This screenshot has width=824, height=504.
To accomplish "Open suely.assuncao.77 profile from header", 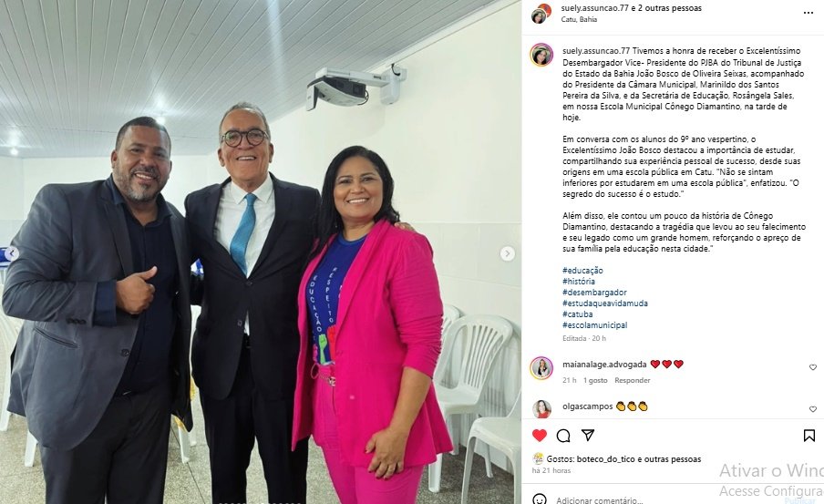I will tap(595, 8).
